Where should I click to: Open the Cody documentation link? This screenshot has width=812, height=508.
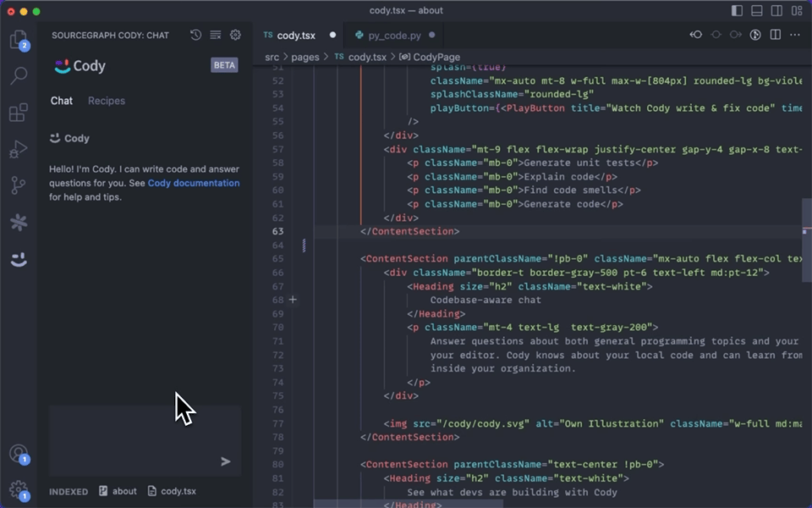coord(195,183)
